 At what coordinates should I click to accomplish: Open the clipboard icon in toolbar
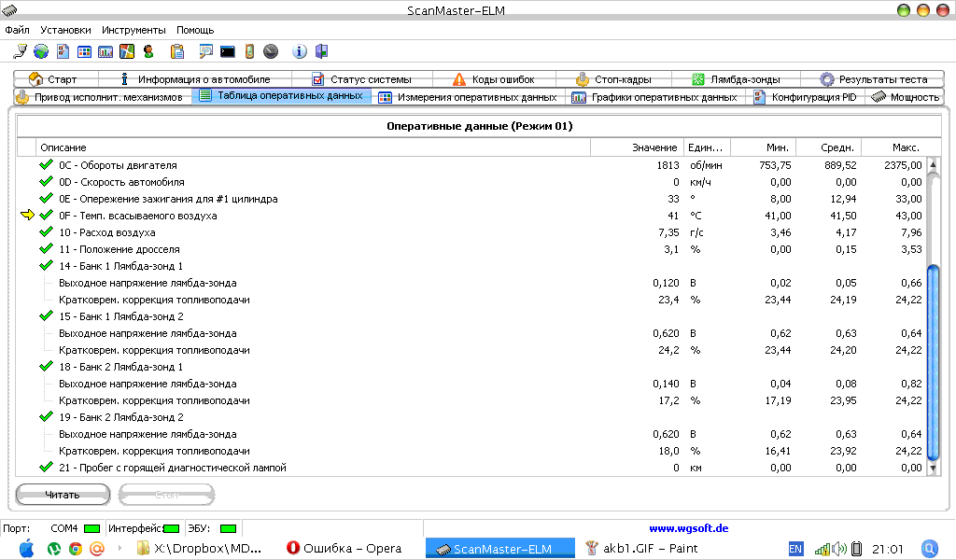[x=177, y=51]
